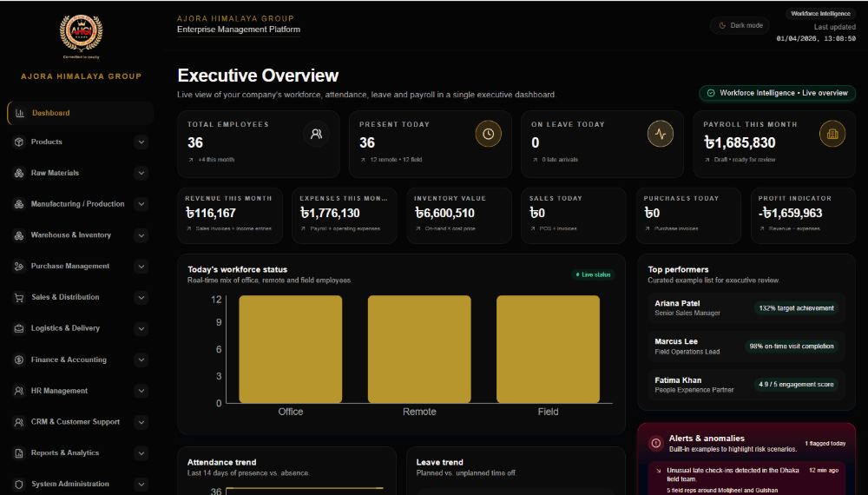Click the Live status badge
868x495 pixels.
pyautogui.click(x=593, y=274)
